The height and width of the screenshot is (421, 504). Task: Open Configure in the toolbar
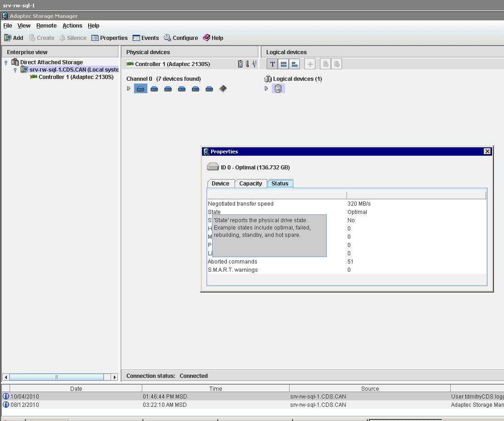[181, 38]
